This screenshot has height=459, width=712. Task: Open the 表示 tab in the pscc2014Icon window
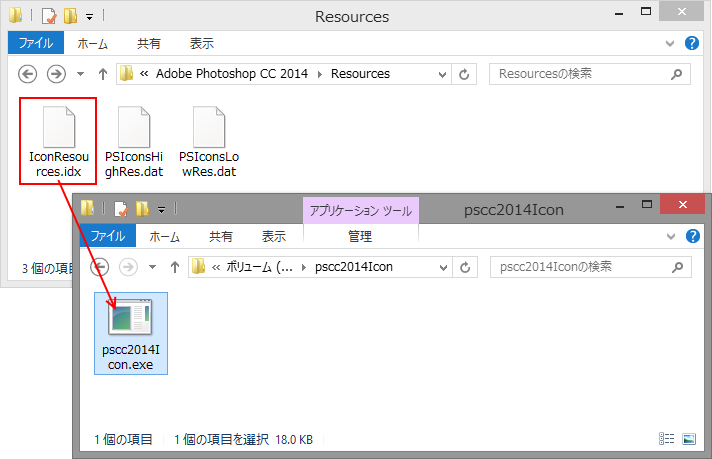pos(273,237)
